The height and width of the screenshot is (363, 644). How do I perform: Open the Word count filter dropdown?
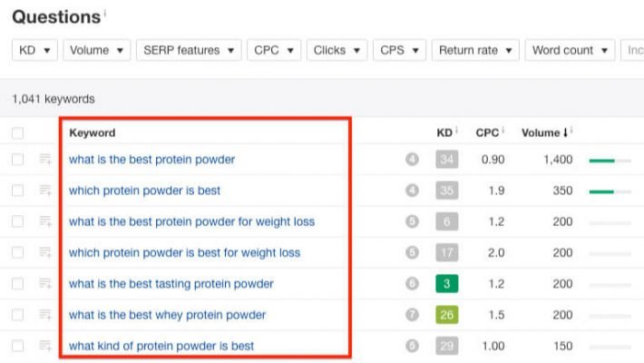pos(570,51)
